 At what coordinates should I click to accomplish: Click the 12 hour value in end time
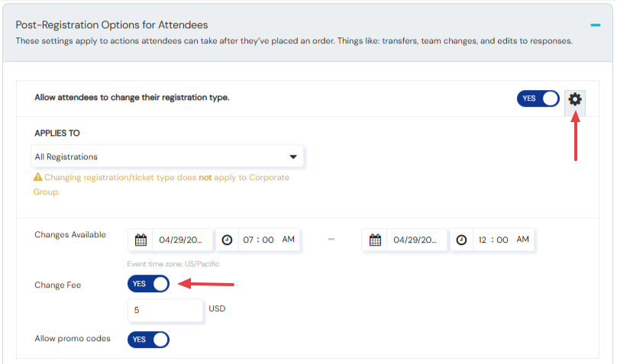(x=483, y=240)
